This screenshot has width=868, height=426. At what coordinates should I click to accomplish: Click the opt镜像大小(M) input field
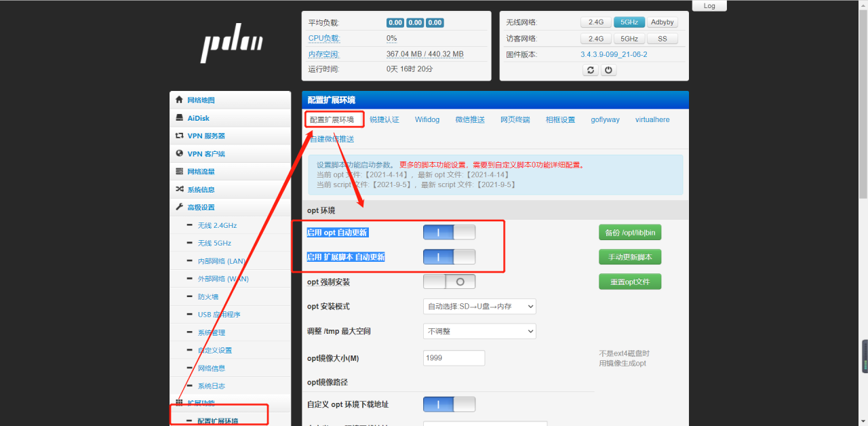tap(454, 358)
